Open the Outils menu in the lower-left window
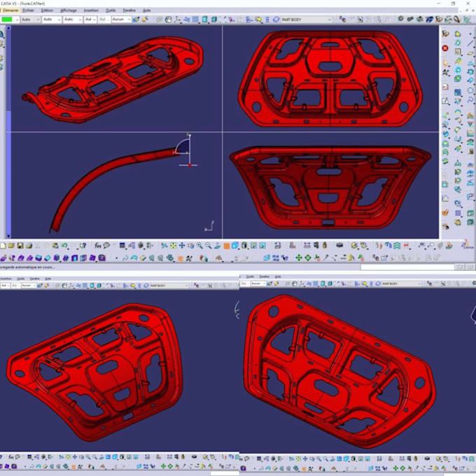The height and width of the screenshot is (476, 476). (x=20, y=279)
